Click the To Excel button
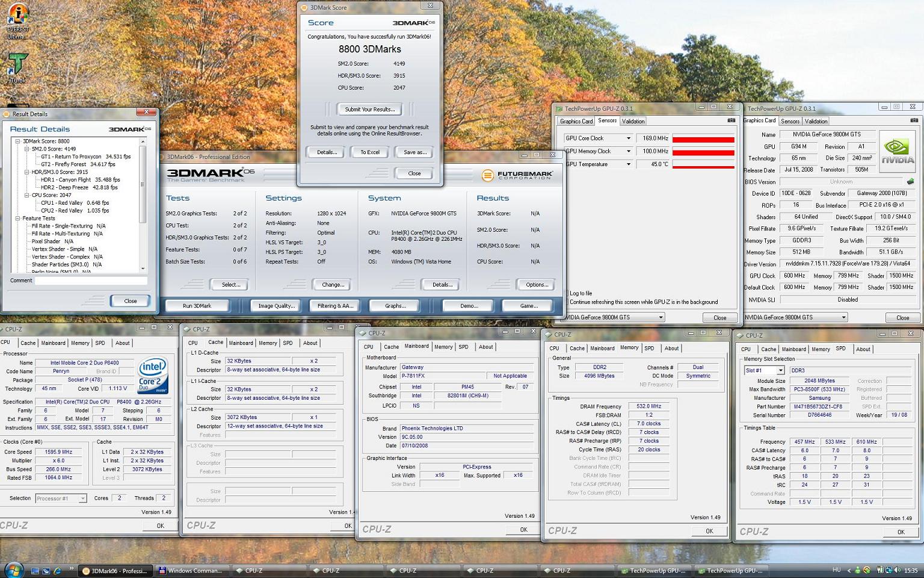 click(369, 152)
